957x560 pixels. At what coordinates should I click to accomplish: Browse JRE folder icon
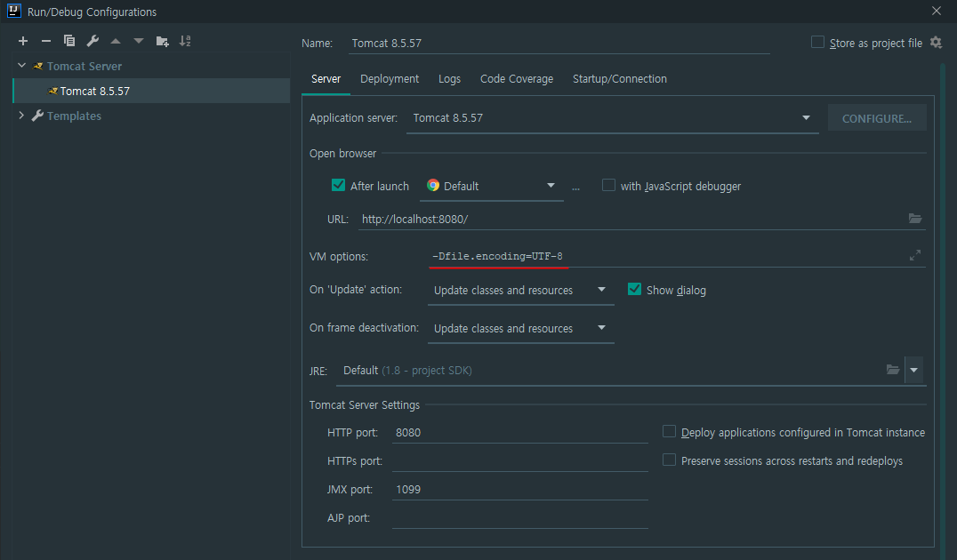(x=893, y=370)
